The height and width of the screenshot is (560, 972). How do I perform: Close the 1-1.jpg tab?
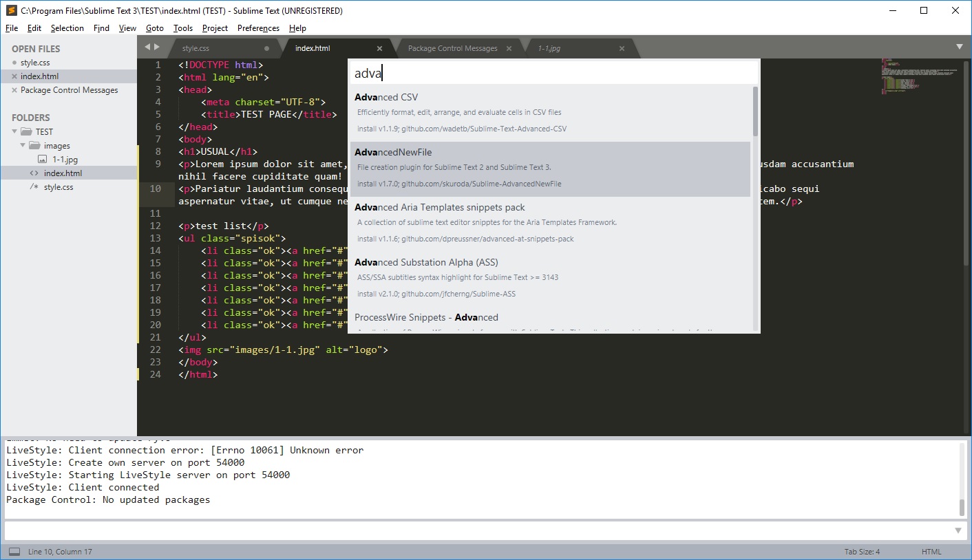[622, 48]
